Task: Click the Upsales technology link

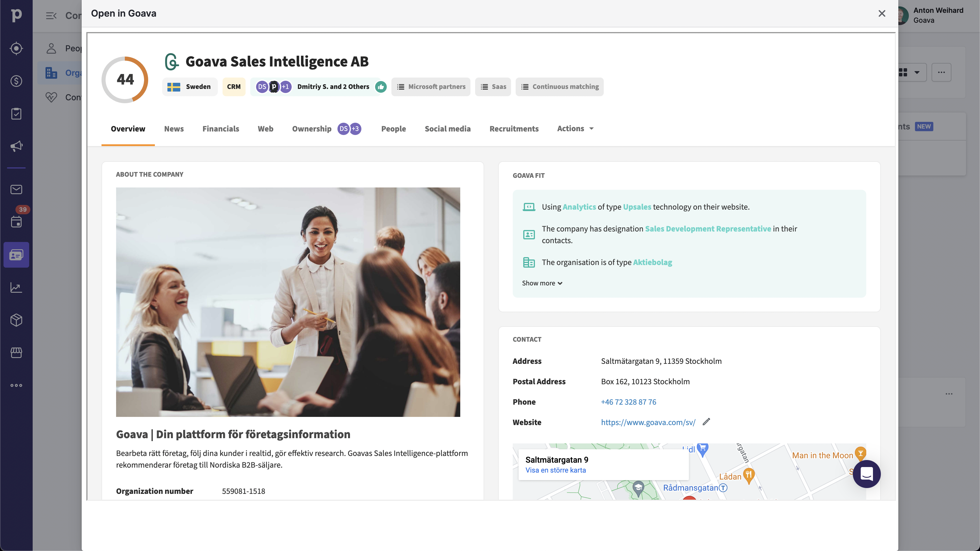Action: (x=637, y=207)
